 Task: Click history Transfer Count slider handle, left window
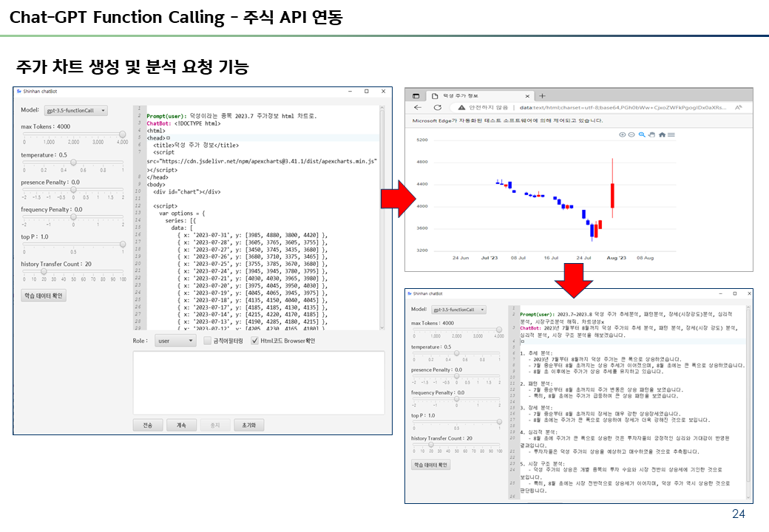(44, 271)
